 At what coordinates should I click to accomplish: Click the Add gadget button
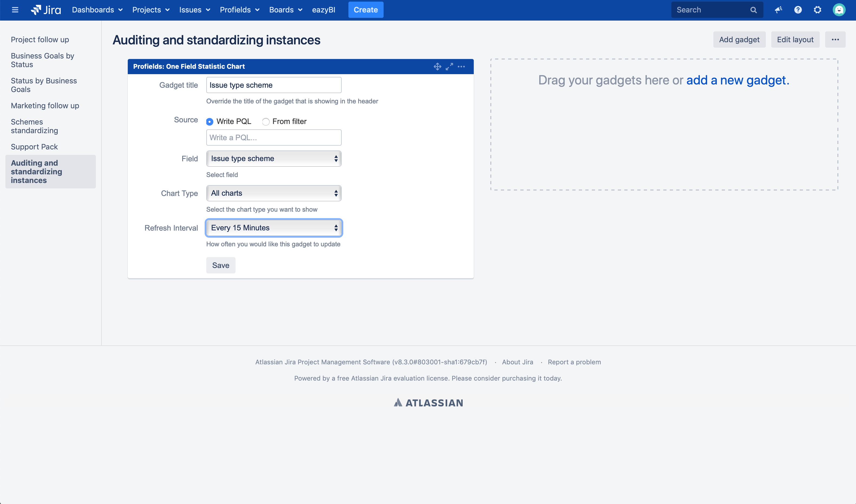pyautogui.click(x=739, y=39)
